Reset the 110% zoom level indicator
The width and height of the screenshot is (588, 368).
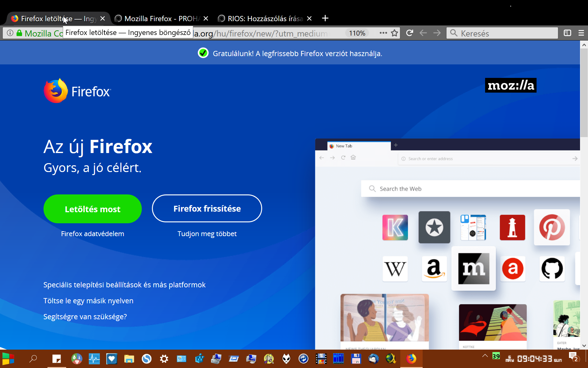point(357,33)
